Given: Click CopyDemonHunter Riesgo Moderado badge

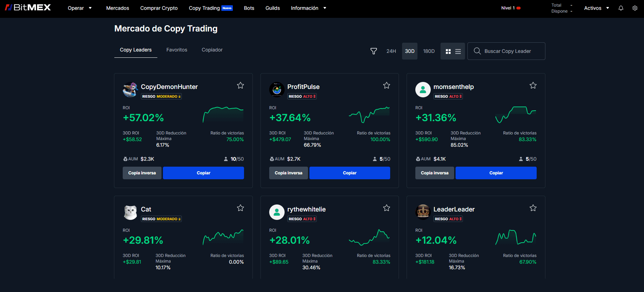Looking at the screenshot, I should coord(161,96).
